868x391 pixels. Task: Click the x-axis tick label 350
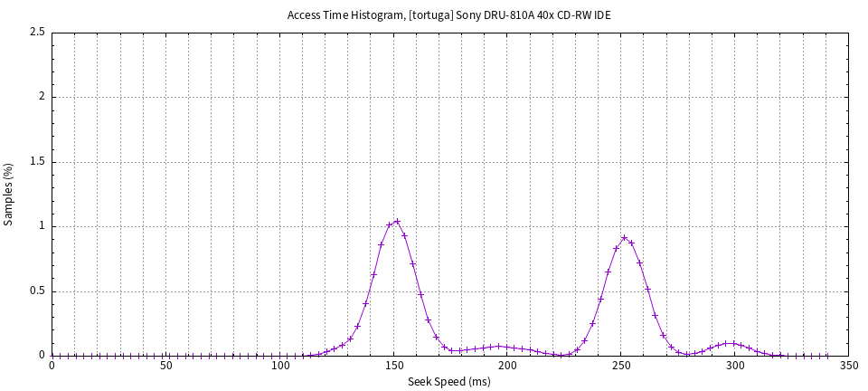coord(848,366)
